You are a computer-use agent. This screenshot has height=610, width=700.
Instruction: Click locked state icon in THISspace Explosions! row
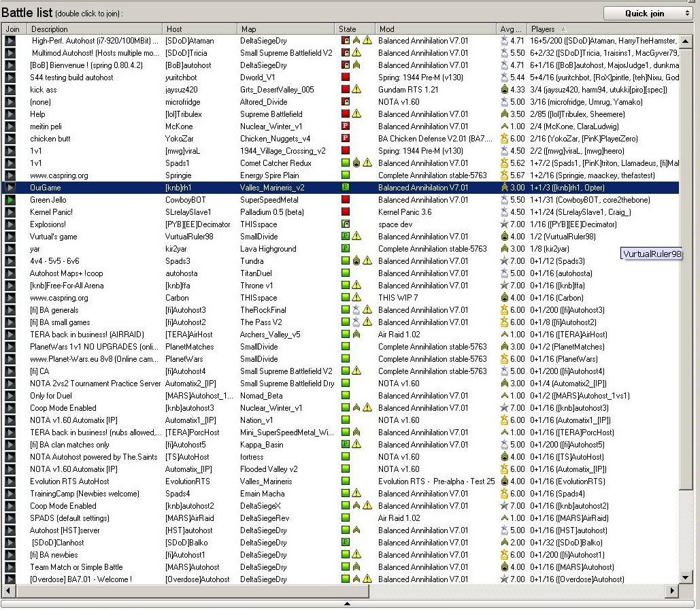[x=345, y=224]
